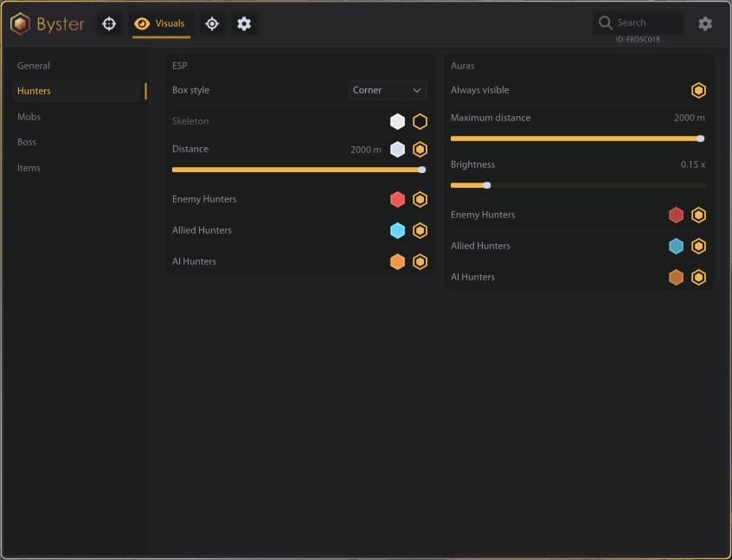The width and height of the screenshot is (732, 560).
Task: Open the radar target tab icon
Action: 212,23
